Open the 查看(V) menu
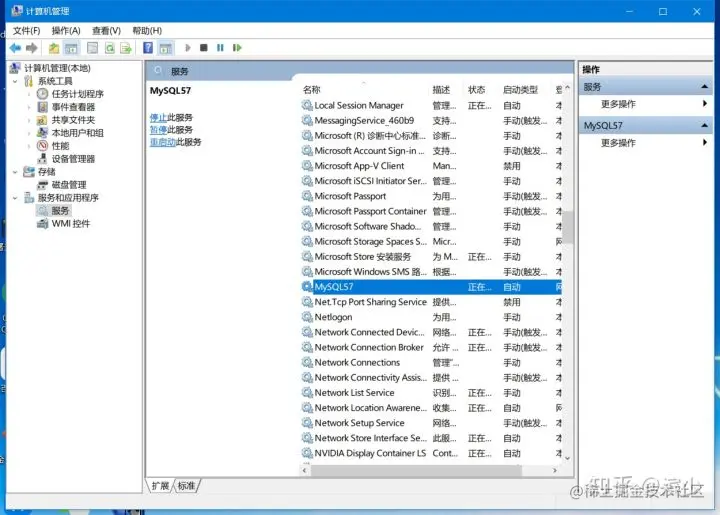 tap(106, 31)
